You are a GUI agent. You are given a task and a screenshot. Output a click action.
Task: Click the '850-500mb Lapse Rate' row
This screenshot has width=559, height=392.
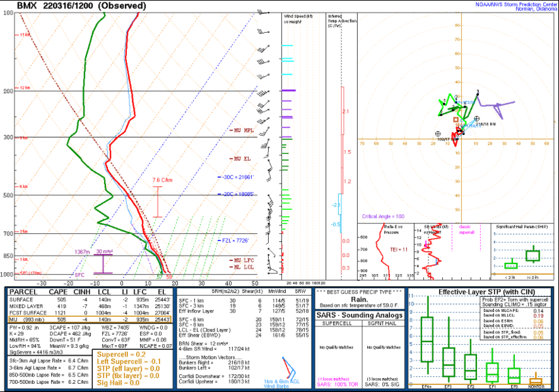(49, 375)
